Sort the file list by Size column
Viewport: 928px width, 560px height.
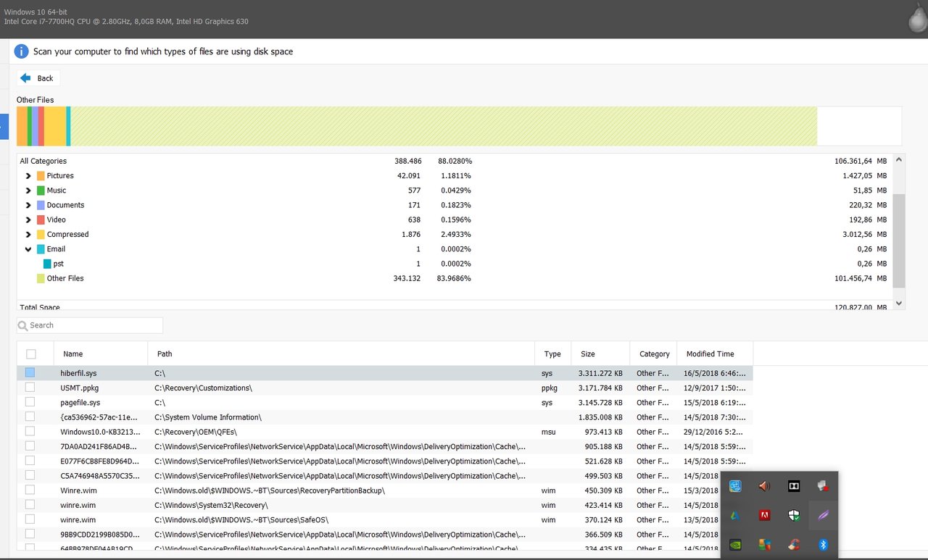tap(587, 354)
